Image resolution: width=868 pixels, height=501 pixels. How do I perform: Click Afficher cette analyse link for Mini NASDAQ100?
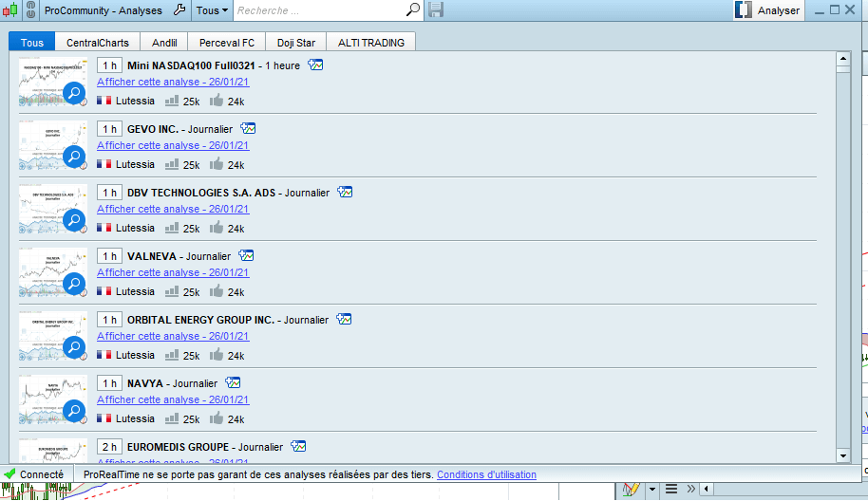tap(173, 82)
